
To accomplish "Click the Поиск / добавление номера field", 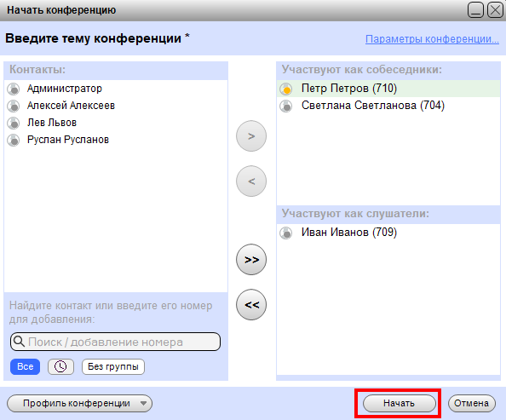I will click(x=115, y=342).
